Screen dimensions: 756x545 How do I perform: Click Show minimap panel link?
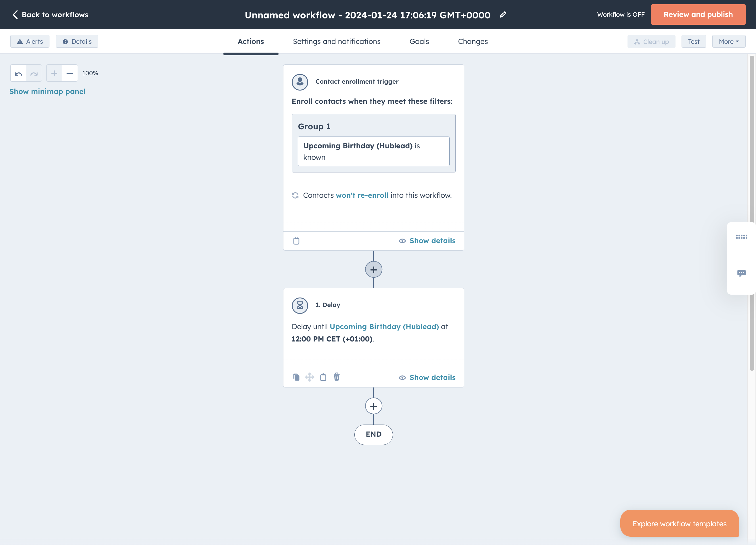pos(47,91)
